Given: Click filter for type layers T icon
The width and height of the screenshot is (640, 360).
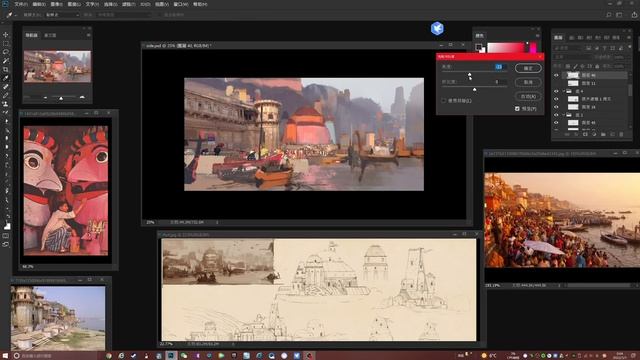Looking at the screenshot, I should tap(604, 48).
